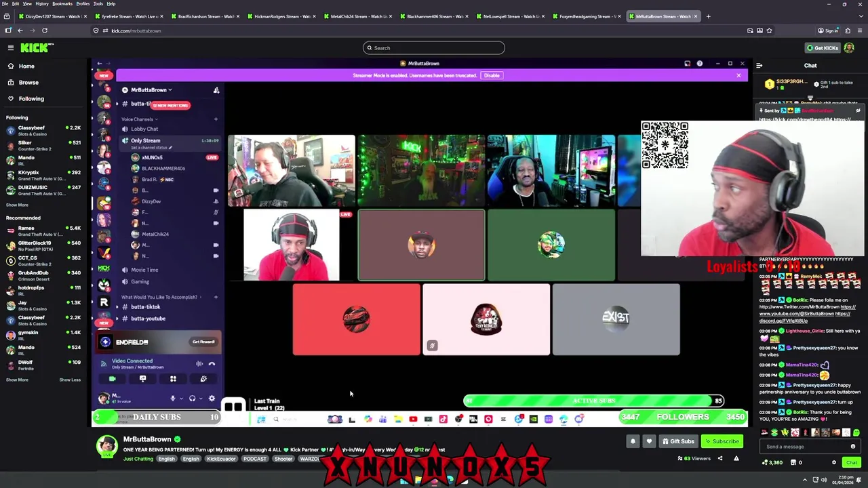This screenshot has height=488, width=868.
Task: Click the notification bell for MrButtaBrown
Action: tap(633, 441)
